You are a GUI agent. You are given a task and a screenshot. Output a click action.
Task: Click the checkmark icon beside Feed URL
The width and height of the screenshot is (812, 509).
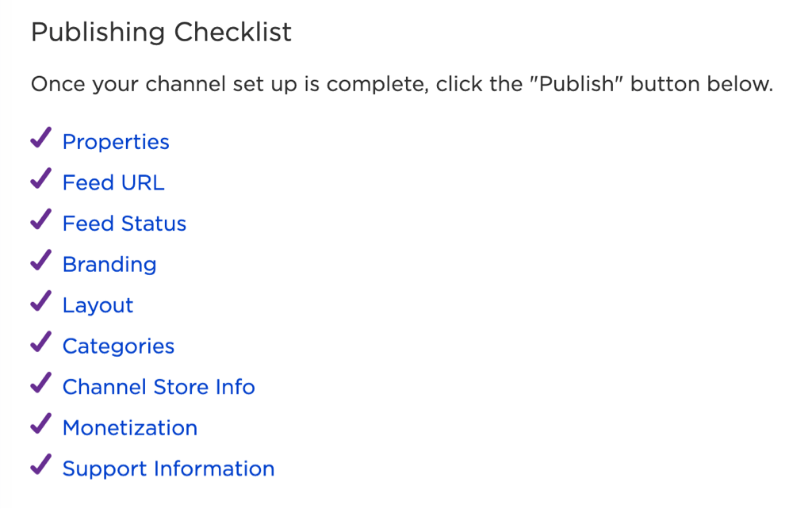pyautogui.click(x=41, y=178)
